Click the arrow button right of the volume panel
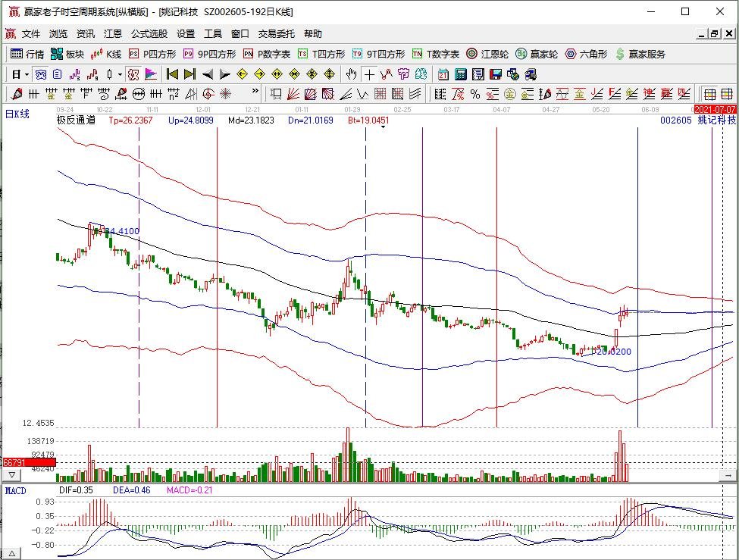The width and height of the screenshot is (739, 560). [x=728, y=476]
